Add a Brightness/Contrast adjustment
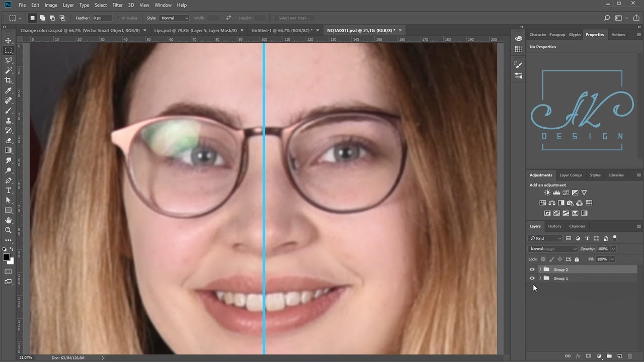 click(x=547, y=193)
